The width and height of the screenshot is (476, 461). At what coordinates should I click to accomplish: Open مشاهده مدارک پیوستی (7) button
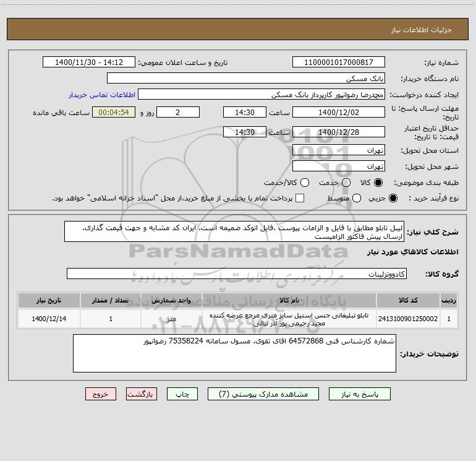click(x=263, y=394)
